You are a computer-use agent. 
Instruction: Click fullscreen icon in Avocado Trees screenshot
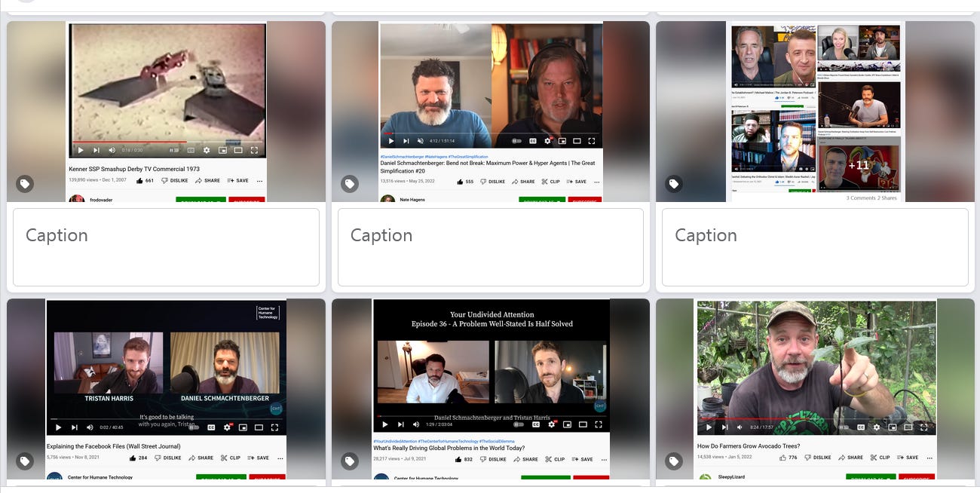pyautogui.click(x=924, y=427)
